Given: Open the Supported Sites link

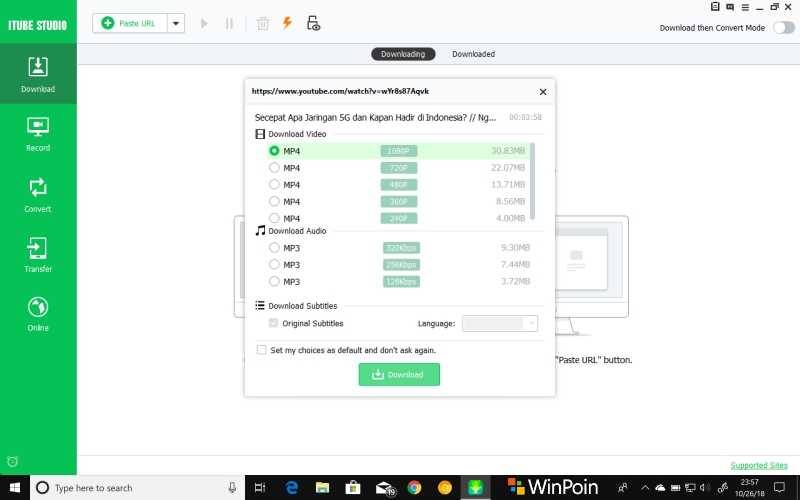Looking at the screenshot, I should coord(759,465).
